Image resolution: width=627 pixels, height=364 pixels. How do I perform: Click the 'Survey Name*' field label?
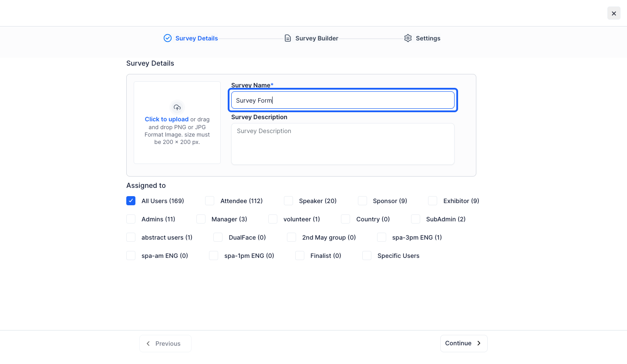[252, 85]
